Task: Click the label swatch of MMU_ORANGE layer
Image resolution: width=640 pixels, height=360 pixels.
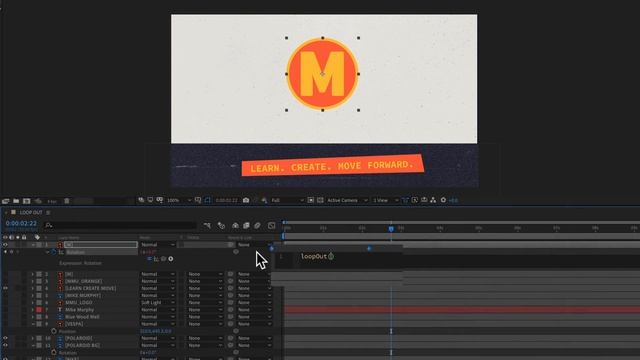Action: click(39, 281)
